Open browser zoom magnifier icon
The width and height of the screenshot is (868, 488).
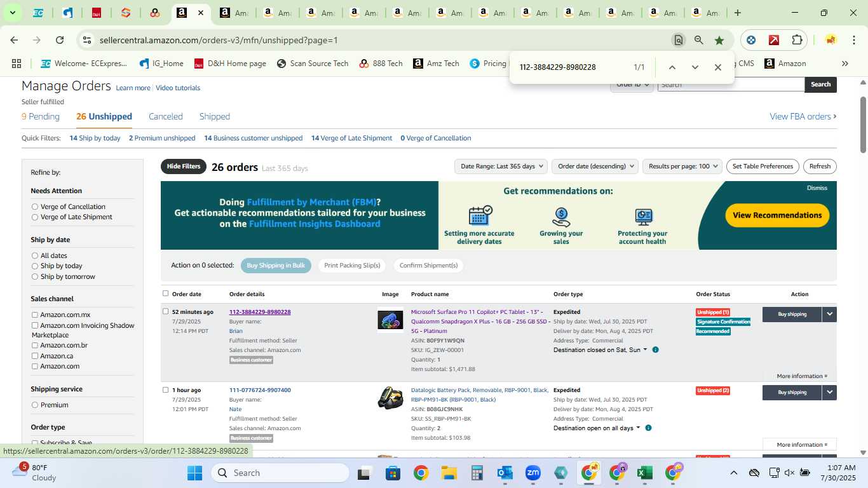tap(699, 40)
